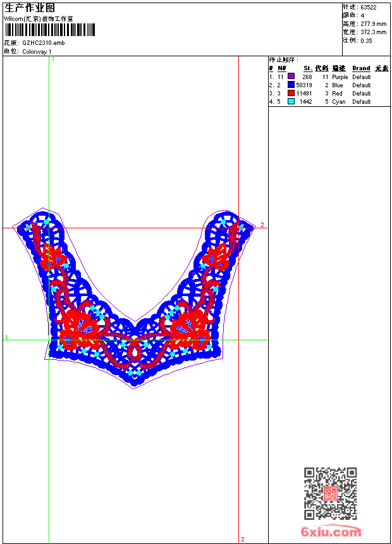Click the bottom center point of embroidery design
Viewport: 392px width, 544px height.
tap(133, 385)
